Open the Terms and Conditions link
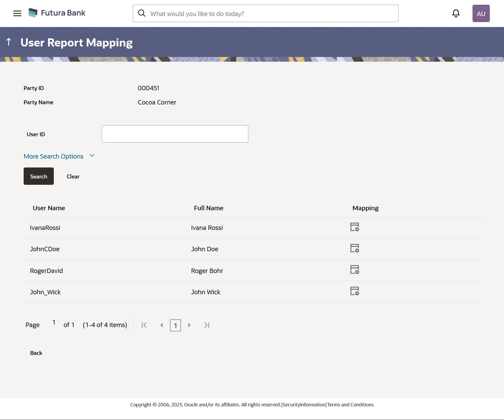504x420 pixels. [350, 405]
